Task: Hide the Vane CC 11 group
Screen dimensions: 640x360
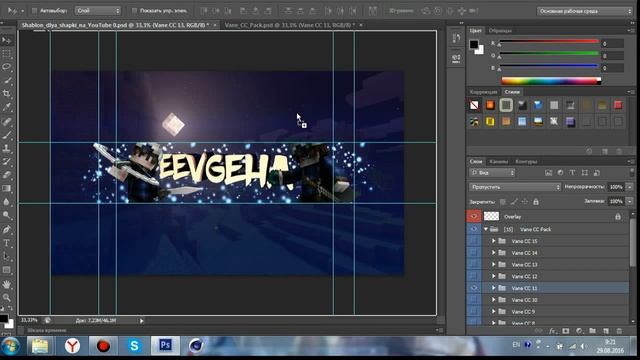Action: pos(474,288)
